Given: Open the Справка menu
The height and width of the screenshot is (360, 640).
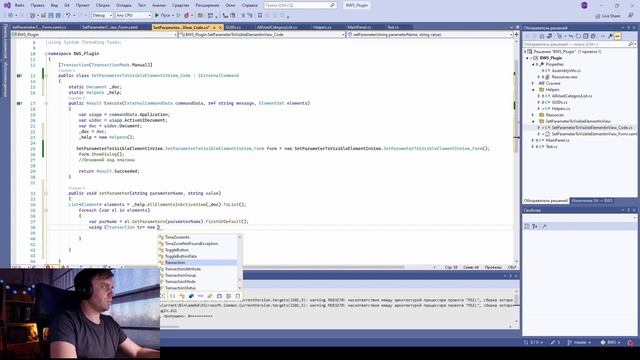Looking at the screenshot, I should tap(249, 5).
